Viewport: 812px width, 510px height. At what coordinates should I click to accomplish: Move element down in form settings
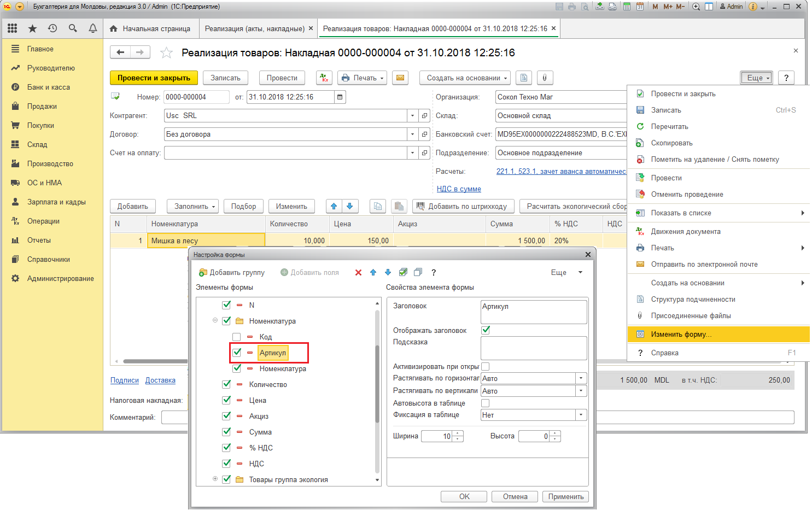tap(388, 272)
